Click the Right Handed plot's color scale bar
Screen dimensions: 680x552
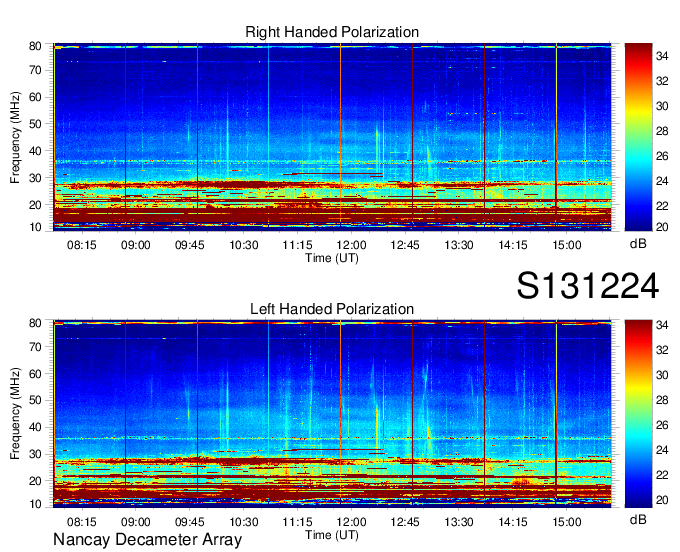[x=638, y=137]
